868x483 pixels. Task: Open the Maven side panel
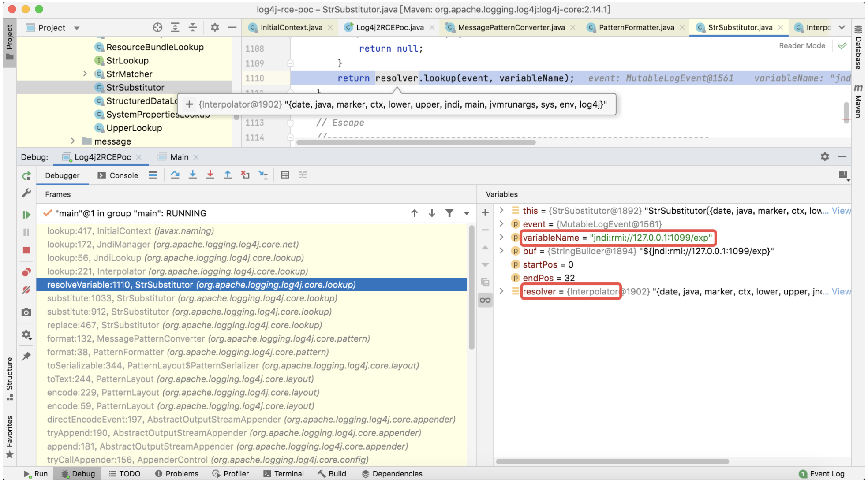pos(858,101)
